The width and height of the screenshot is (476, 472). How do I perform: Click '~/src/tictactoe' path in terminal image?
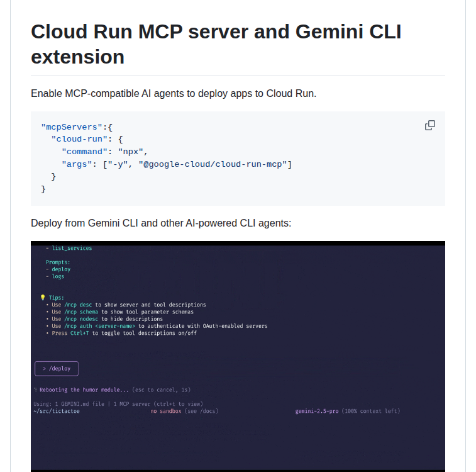click(x=57, y=411)
